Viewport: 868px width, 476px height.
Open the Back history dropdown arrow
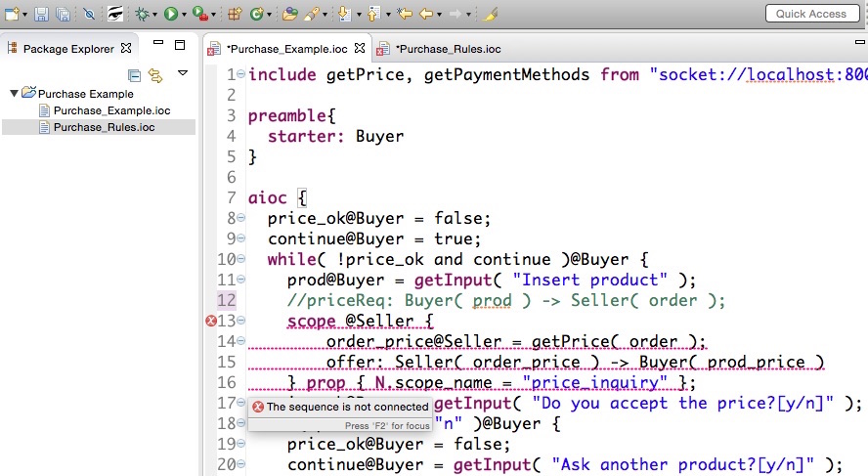pyautogui.click(x=440, y=15)
